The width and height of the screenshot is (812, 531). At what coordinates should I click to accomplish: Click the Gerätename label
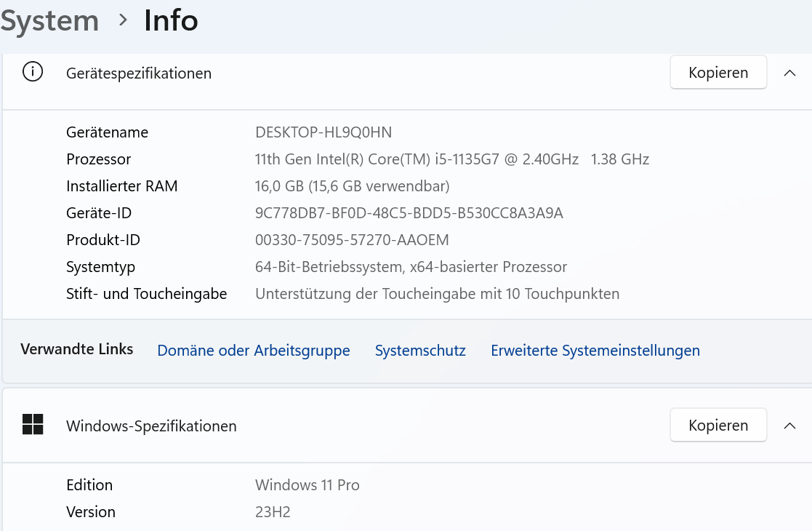[x=107, y=132]
